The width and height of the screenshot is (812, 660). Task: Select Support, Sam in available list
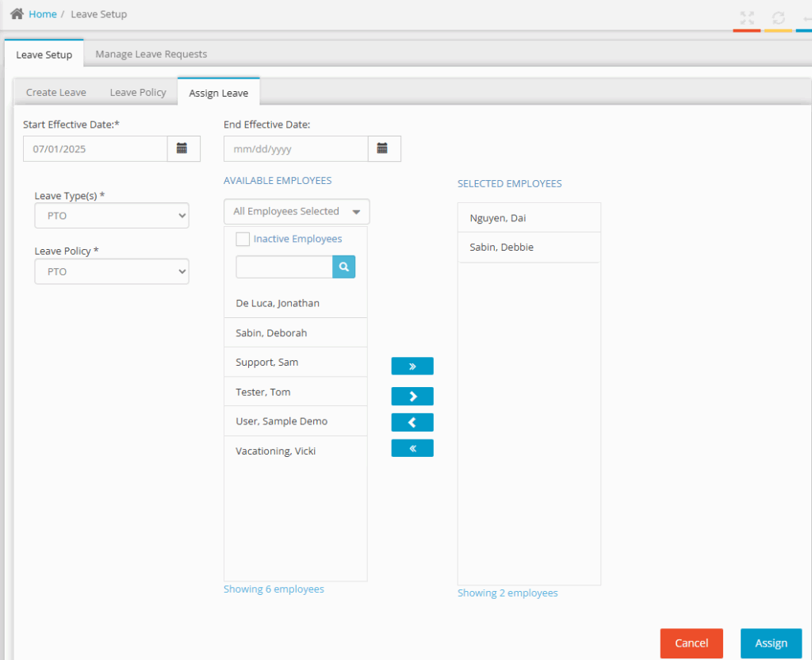pos(296,362)
